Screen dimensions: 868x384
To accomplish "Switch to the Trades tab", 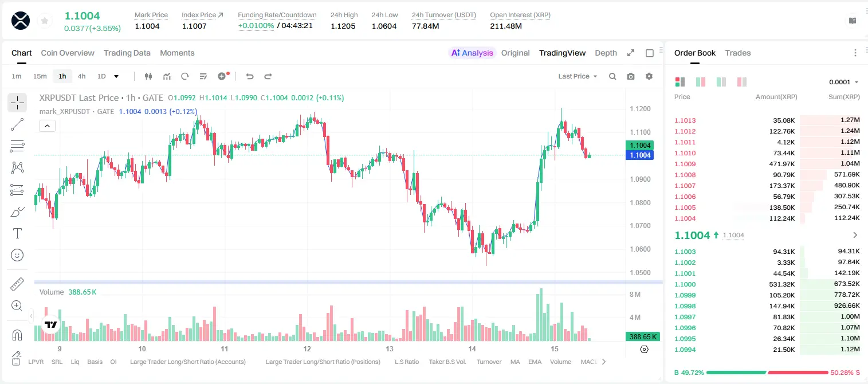I will coord(737,53).
